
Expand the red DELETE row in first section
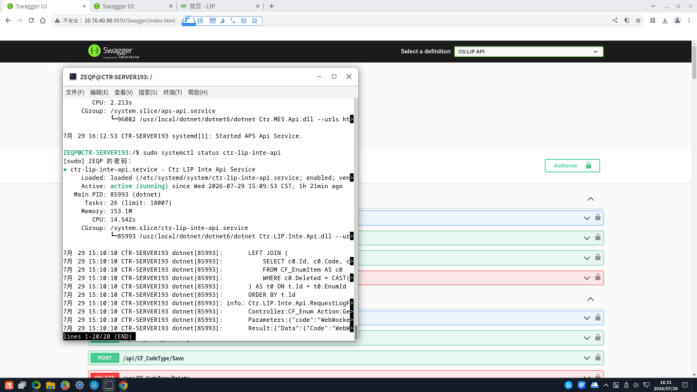[x=587, y=278]
